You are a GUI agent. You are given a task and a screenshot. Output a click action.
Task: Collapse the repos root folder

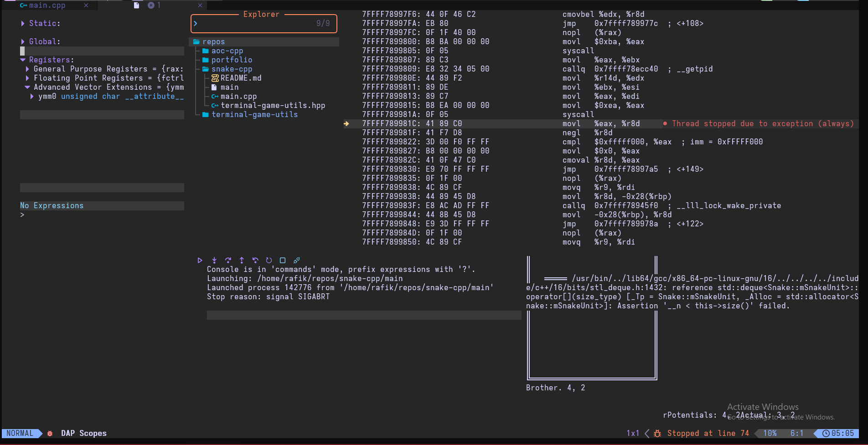(213, 41)
